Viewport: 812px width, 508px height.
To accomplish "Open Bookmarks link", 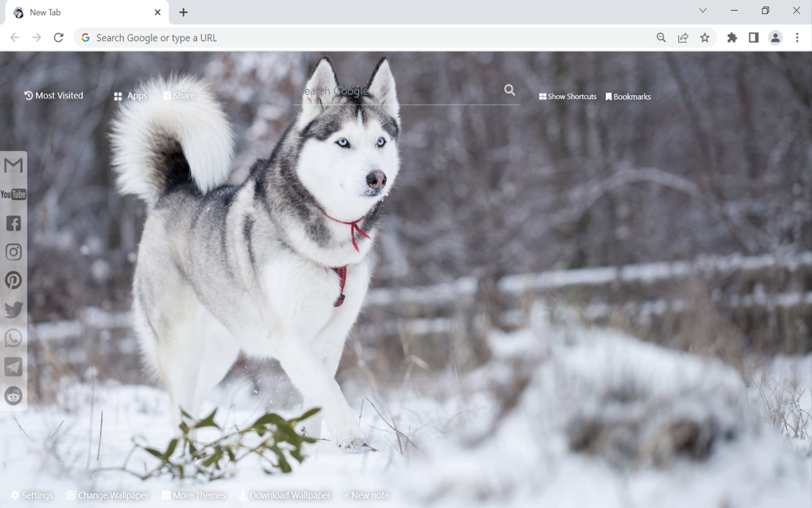I will 628,97.
